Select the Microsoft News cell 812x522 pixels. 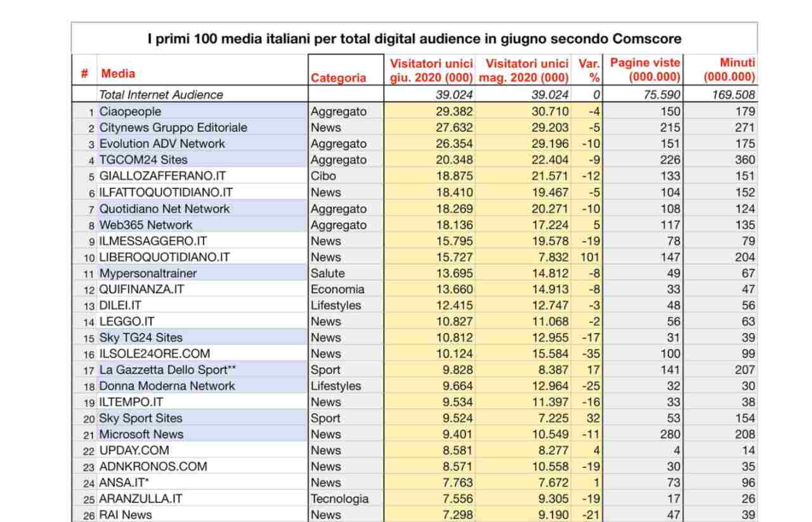(141, 434)
